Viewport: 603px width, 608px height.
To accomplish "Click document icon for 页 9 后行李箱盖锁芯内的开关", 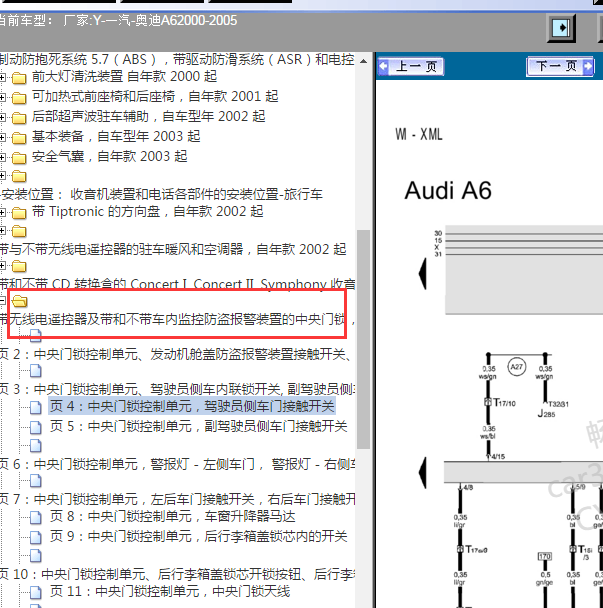I will pos(36,537).
